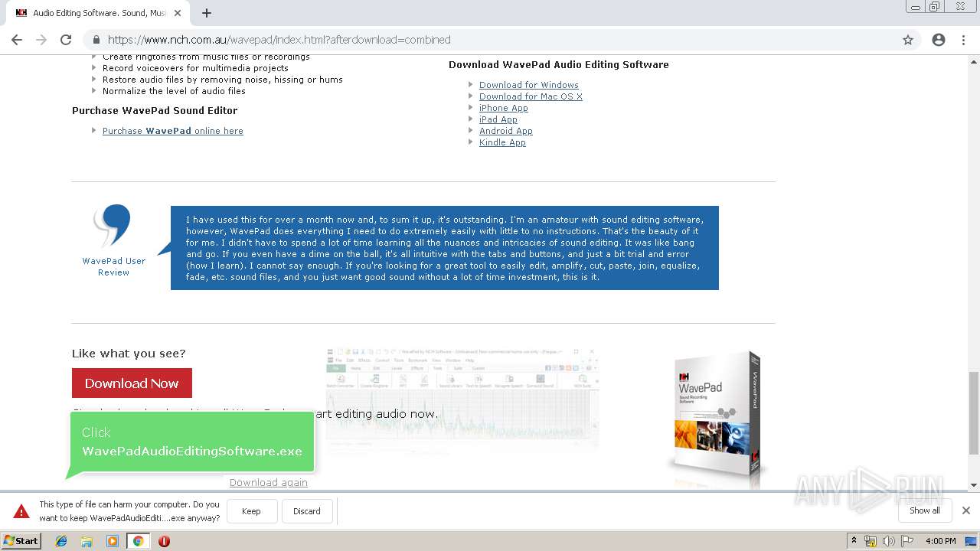Open a new browser tab
Screen dimensions: 980x551
207,13
